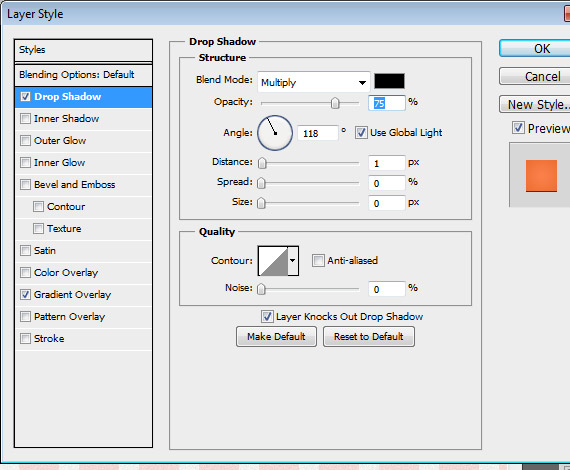This screenshot has width=570, height=470.
Task: Enable the Bevel and Emboss checkbox
Action: click(25, 185)
